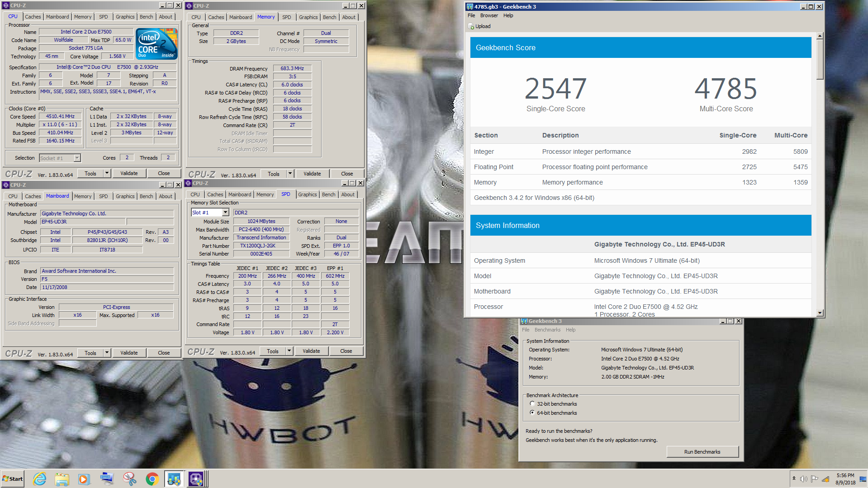Click the Intel Core 2 Duo logo
Screen dimensions: 868x488
pyautogui.click(x=157, y=44)
